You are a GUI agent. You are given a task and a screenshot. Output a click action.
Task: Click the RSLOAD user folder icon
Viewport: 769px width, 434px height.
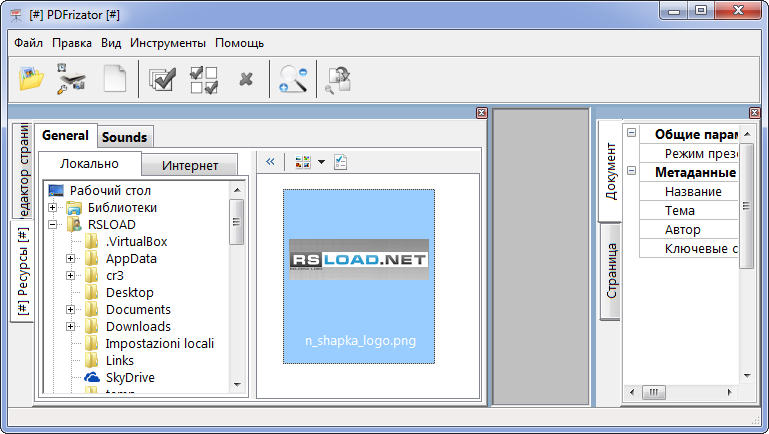(75, 225)
